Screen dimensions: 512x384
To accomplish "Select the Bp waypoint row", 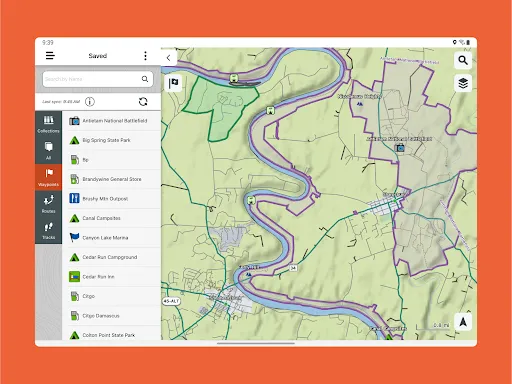I will coord(111,160).
